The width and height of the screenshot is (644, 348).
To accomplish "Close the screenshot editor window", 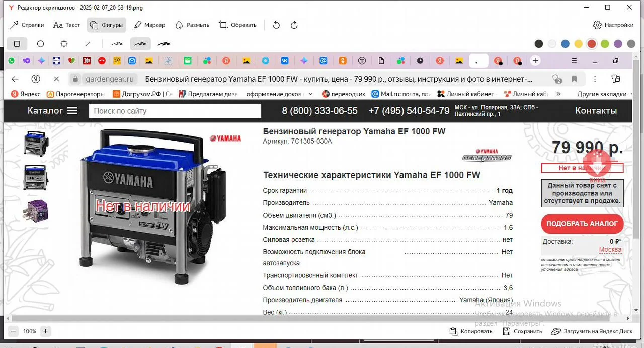I will [x=630, y=7].
